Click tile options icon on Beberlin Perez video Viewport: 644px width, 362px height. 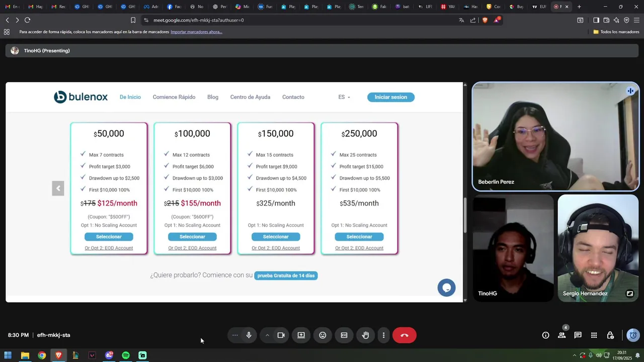click(630, 91)
